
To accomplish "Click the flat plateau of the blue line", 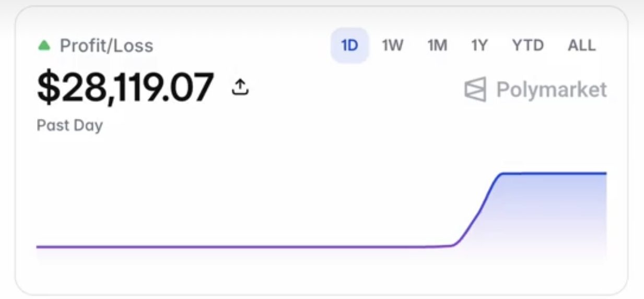I will click(x=554, y=173).
